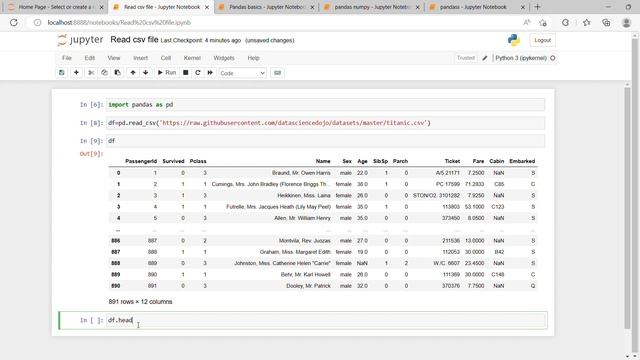Click the kernel idle circle indicator

point(553,58)
